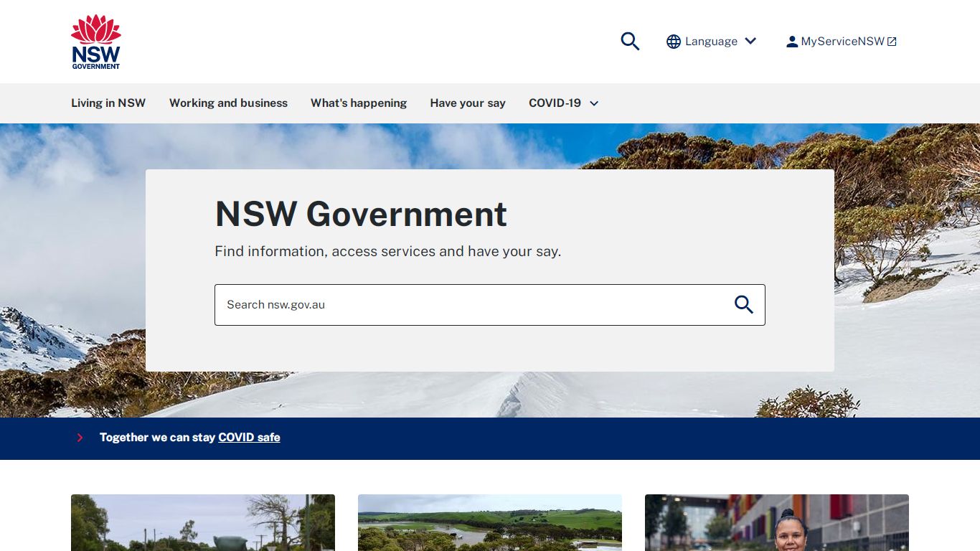Click the Search nsw.gov.au input field

(x=490, y=305)
